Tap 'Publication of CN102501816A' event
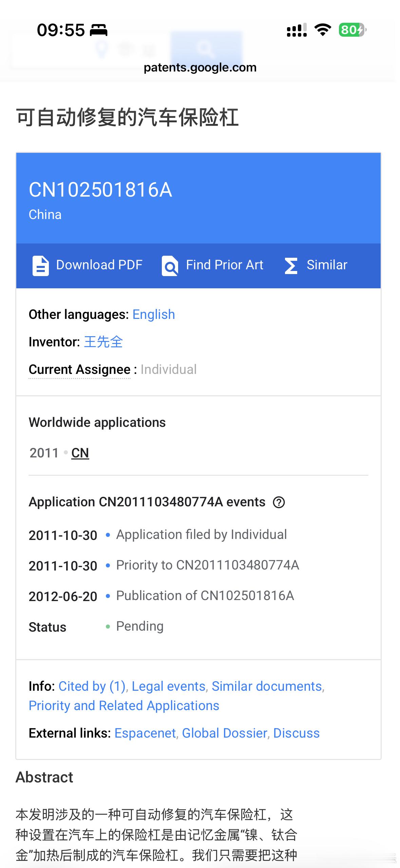The image size is (400, 868). click(205, 596)
